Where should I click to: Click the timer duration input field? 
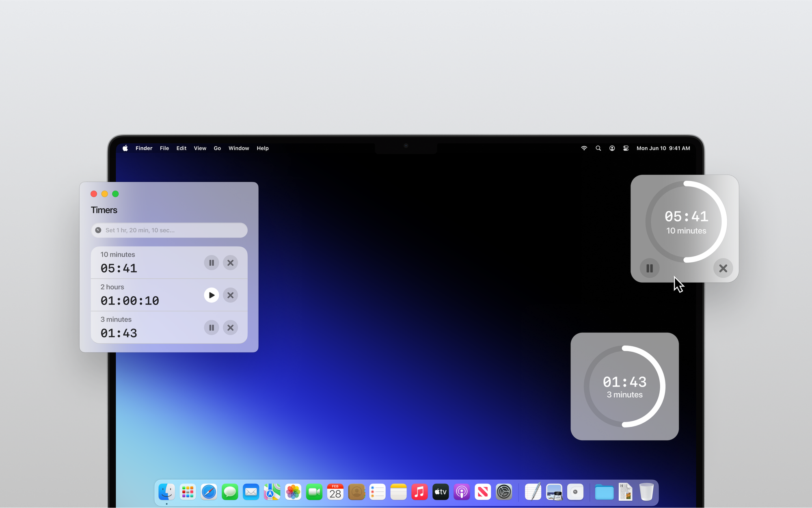click(x=169, y=230)
